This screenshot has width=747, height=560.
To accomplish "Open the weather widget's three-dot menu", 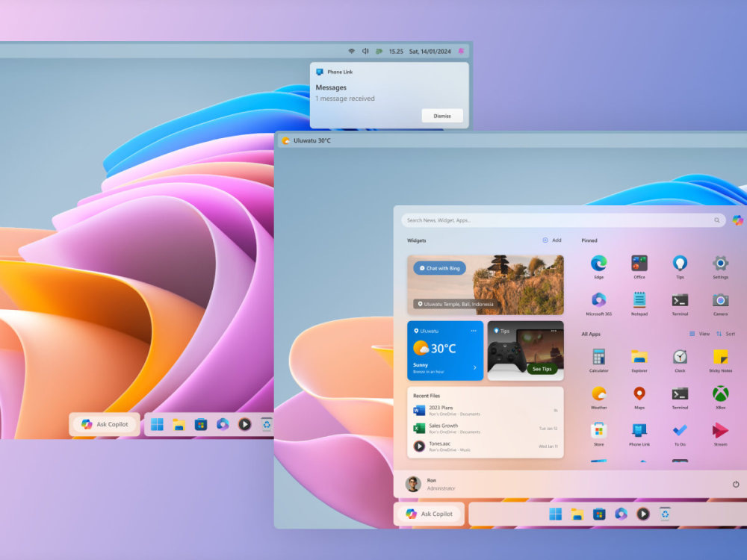I will (x=474, y=331).
